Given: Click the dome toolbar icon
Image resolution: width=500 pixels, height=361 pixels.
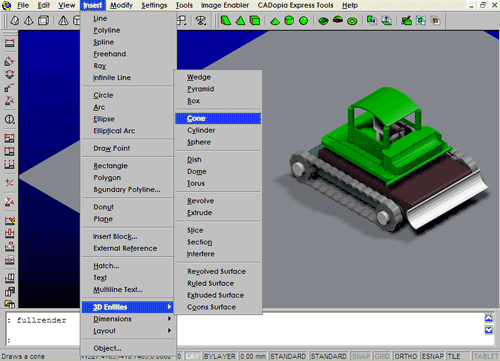Looking at the screenshot, I should [338, 20].
